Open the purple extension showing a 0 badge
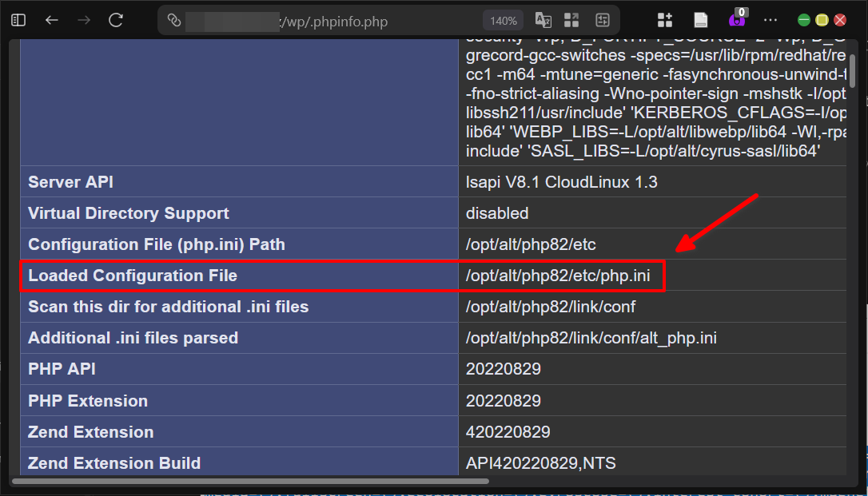 click(736, 22)
